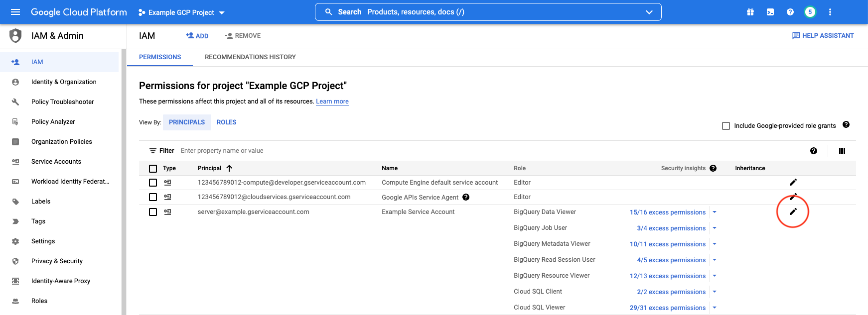
Task: Follow the Learn more link
Action: [332, 102]
